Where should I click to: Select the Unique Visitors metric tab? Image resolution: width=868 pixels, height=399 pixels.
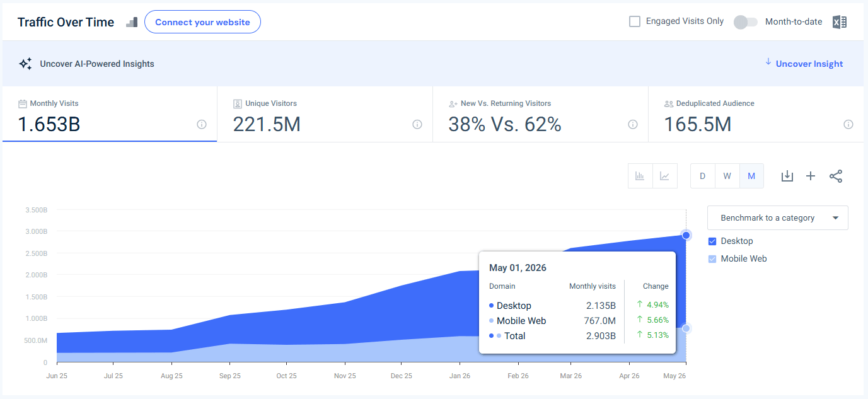[325, 115]
